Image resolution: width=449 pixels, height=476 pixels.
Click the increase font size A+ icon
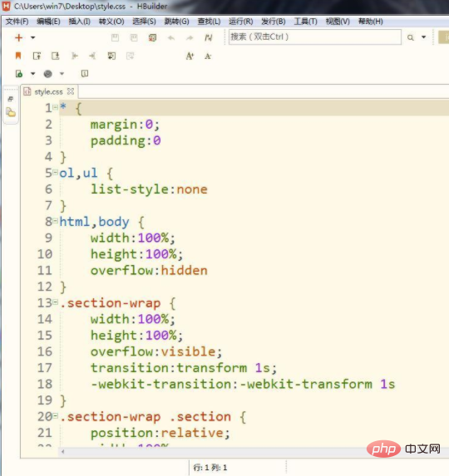pos(190,56)
